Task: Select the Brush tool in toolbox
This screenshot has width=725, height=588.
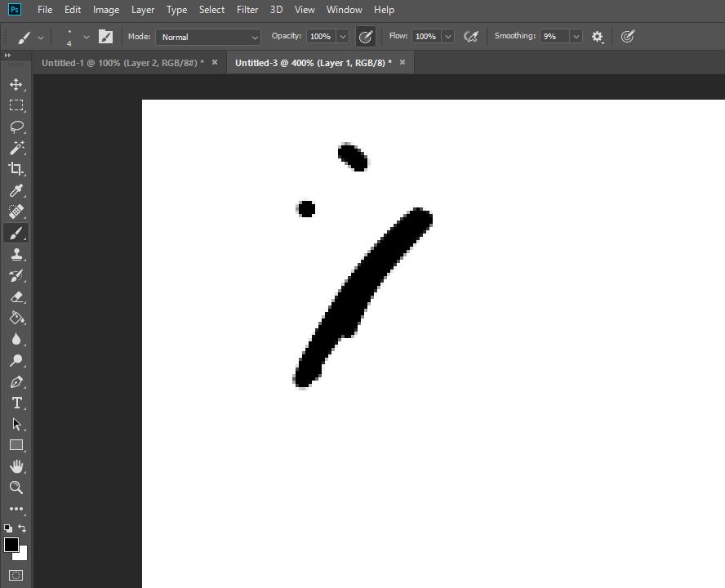Action: [16, 234]
